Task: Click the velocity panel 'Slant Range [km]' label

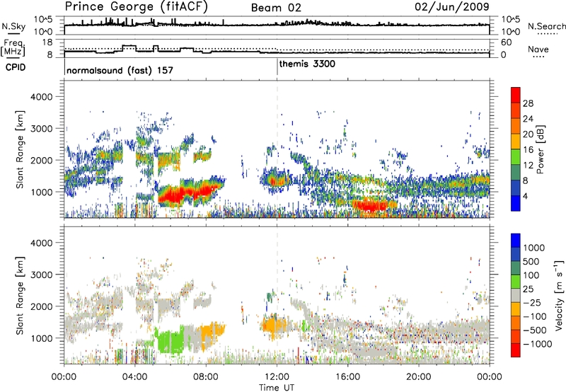Action: coord(20,296)
